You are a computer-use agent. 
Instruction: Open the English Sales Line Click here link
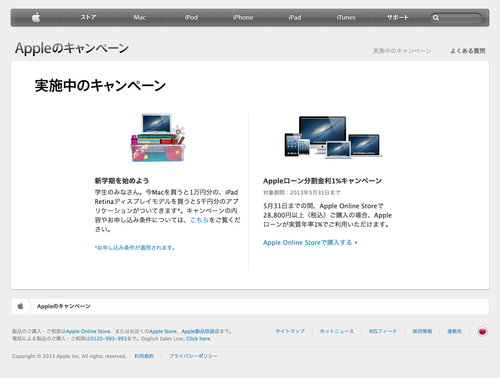198,339
